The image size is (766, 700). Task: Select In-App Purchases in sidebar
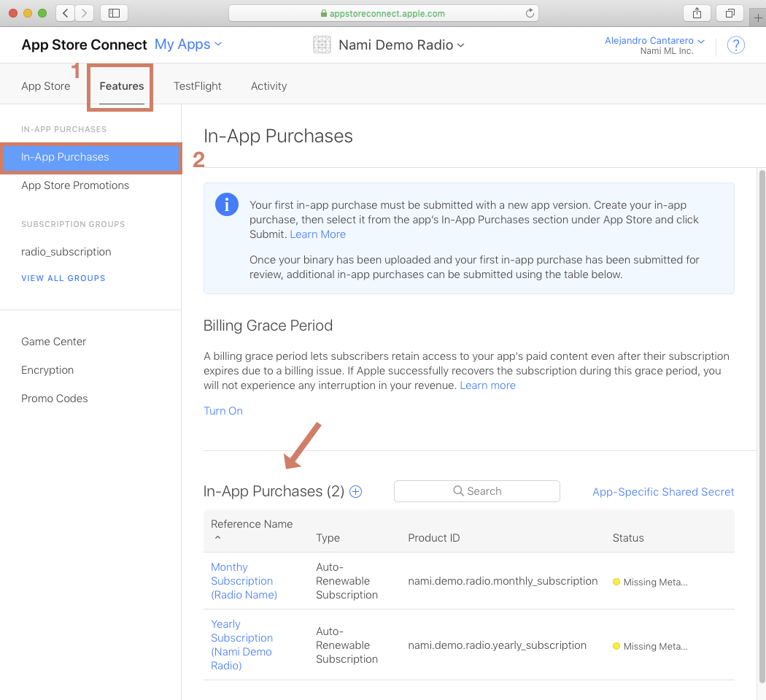click(91, 158)
